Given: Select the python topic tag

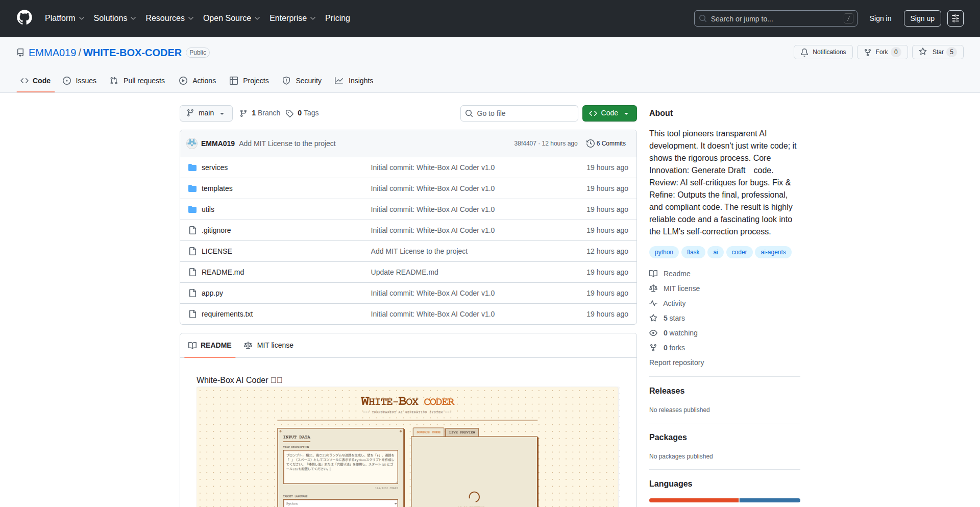Looking at the screenshot, I should pos(664,252).
